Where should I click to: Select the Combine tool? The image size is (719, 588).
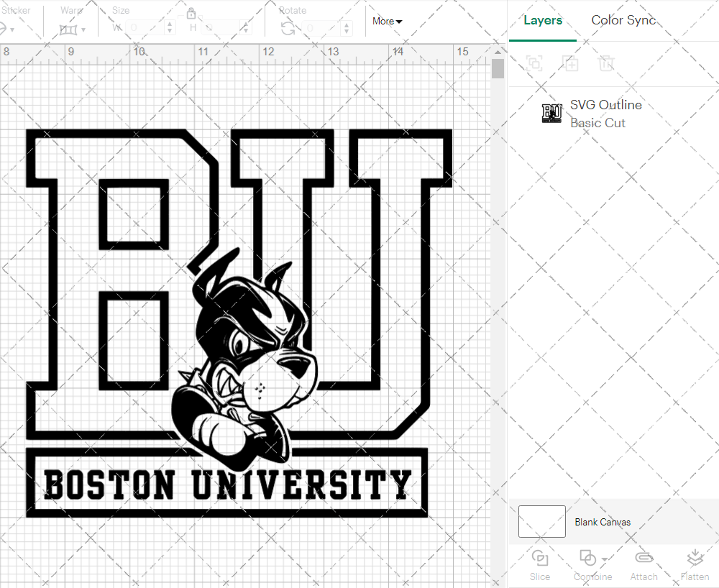[x=588, y=565]
